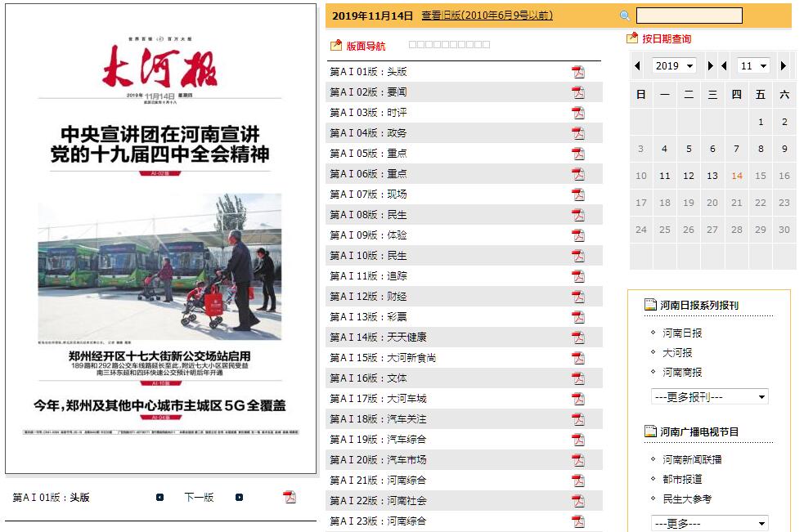Viewport: 804px width, 532px height.
Task: Open 河南日报 link
Action: (x=682, y=333)
